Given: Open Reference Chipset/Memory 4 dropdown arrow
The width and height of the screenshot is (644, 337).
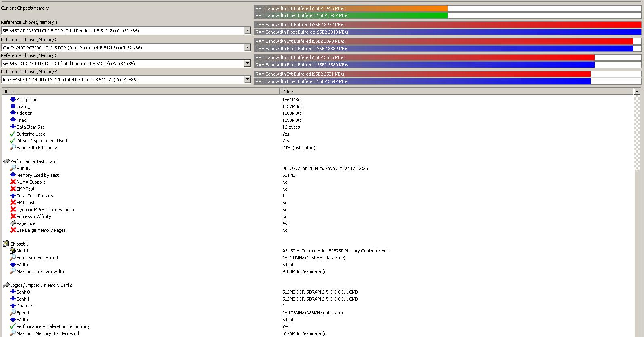Looking at the screenshot, I should coord(247,80).
